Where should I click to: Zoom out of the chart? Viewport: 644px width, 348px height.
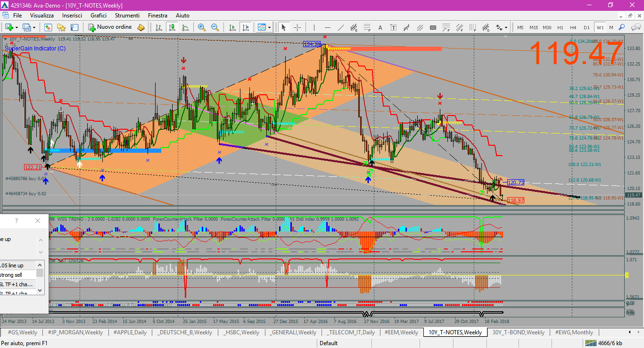[x=215, y=27]
